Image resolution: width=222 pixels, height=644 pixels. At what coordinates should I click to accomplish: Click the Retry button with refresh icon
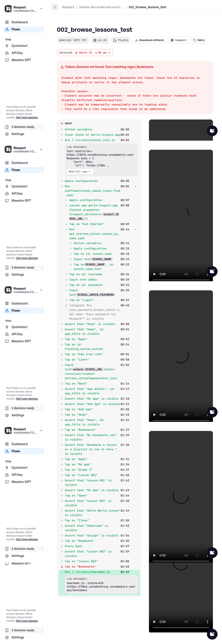click(198, 40)
